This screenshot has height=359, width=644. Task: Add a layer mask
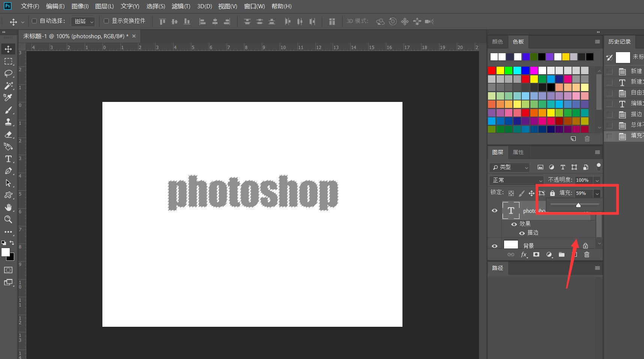point(536,254)
